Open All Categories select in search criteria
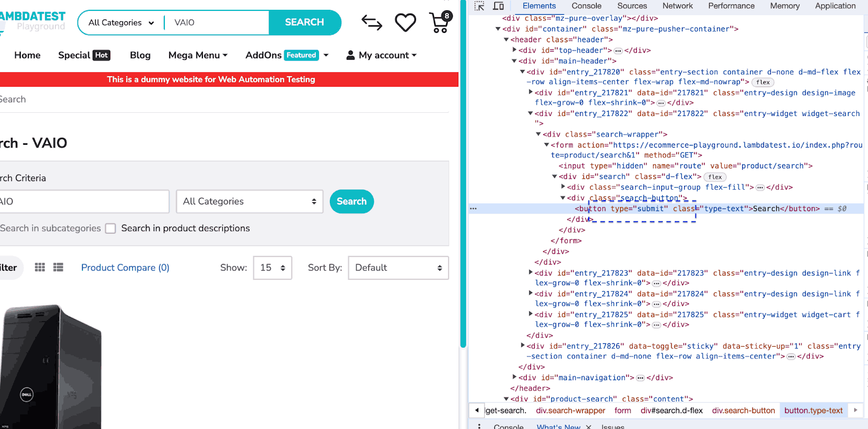The height and width of the screenshot is (429, 868). 250,201
